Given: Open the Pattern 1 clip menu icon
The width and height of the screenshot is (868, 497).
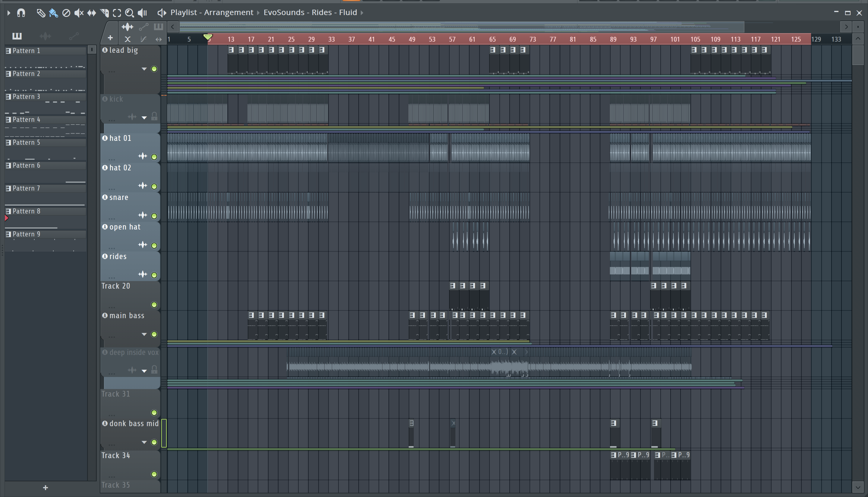Looking at the screenshot, I should pyautogui.click(x=8, y=51).
